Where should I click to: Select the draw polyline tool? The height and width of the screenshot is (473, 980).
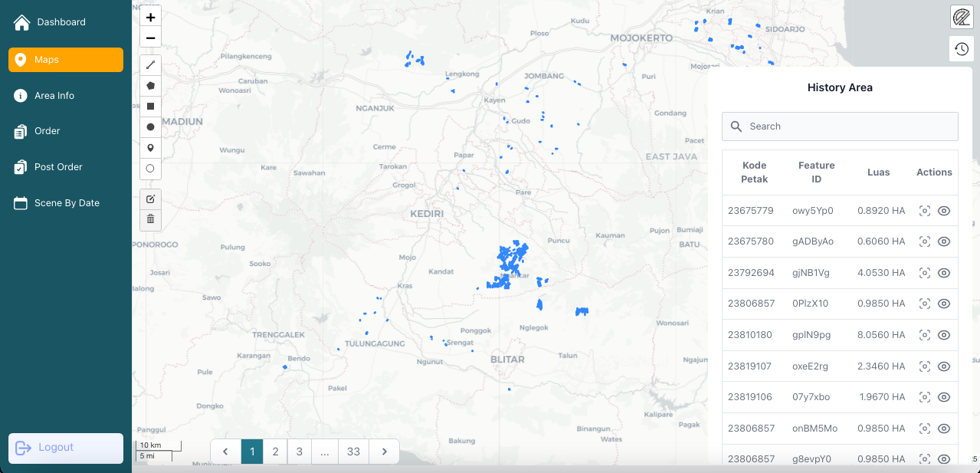click(x=150, y=65)
